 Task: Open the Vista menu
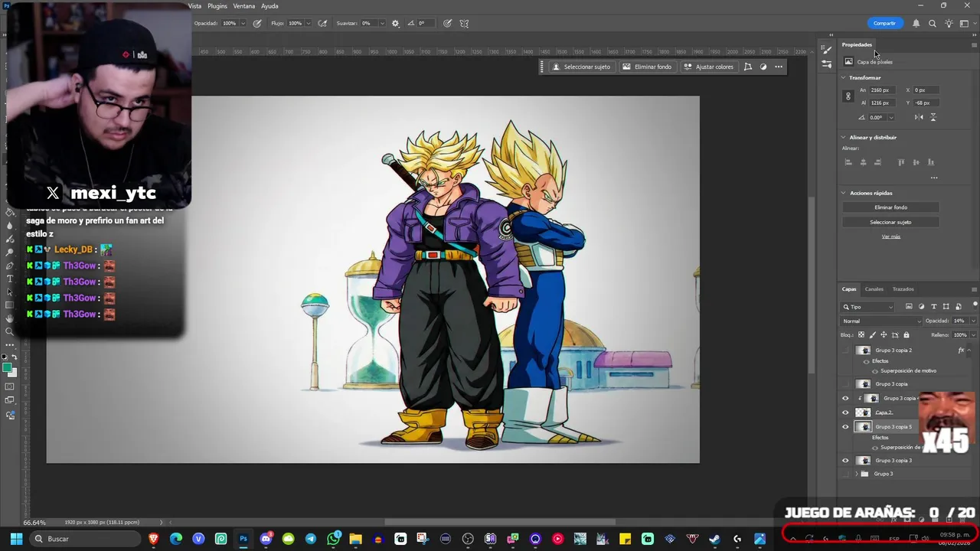194,6
